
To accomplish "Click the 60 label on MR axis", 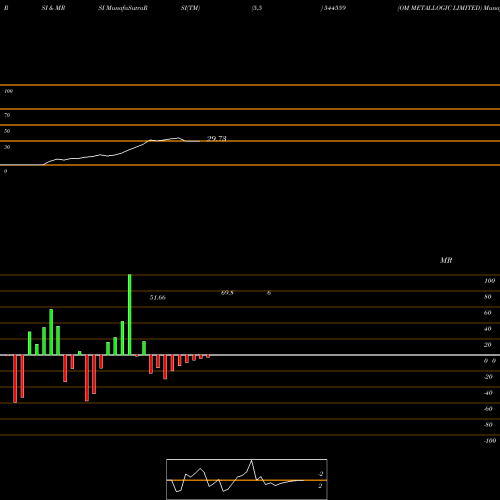I will click(x=488, y=313).
